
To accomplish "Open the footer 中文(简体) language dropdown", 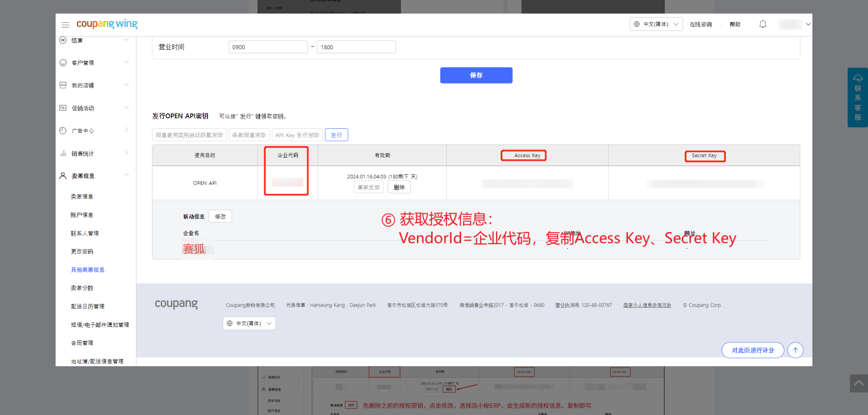I will pos(249,323).
